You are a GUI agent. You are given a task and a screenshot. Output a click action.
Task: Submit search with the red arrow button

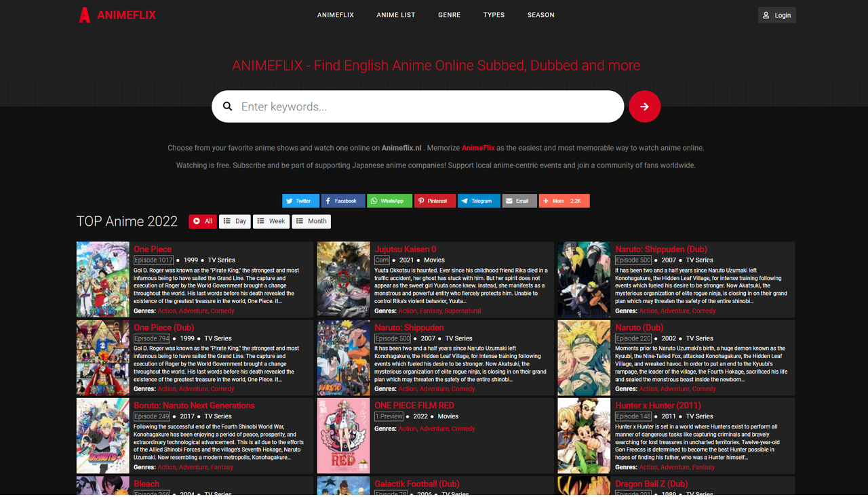coord(644,106)
